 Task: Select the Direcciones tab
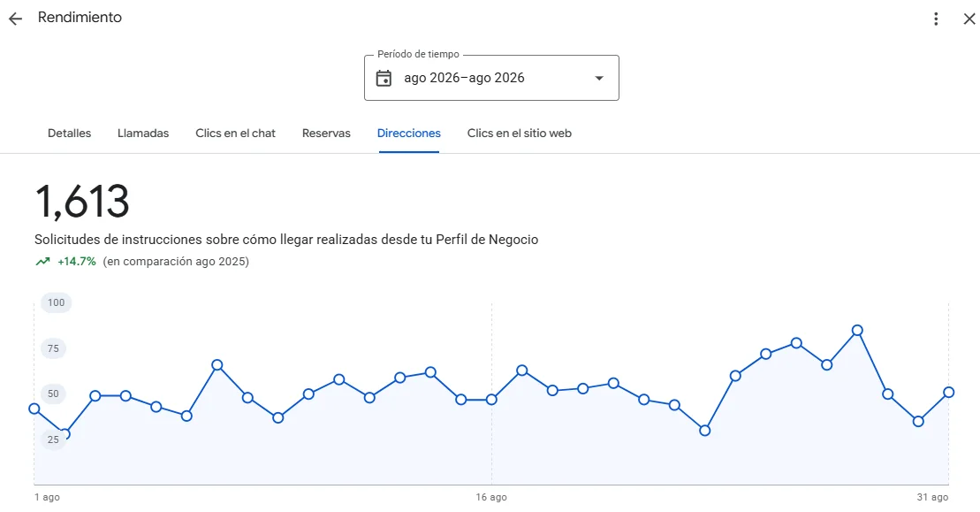click(409, 134)
